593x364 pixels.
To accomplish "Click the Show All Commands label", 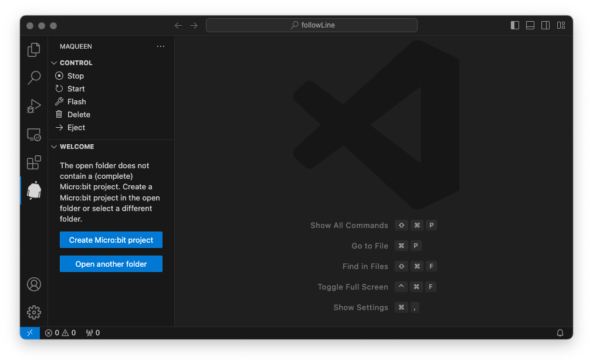I will (x=349, y=225).
